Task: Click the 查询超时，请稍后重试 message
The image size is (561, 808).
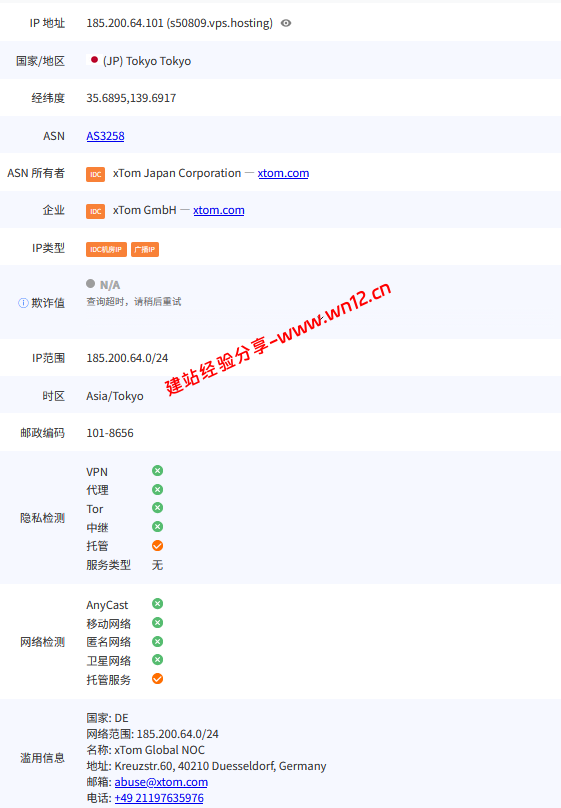Action: (x=133, y=301)
